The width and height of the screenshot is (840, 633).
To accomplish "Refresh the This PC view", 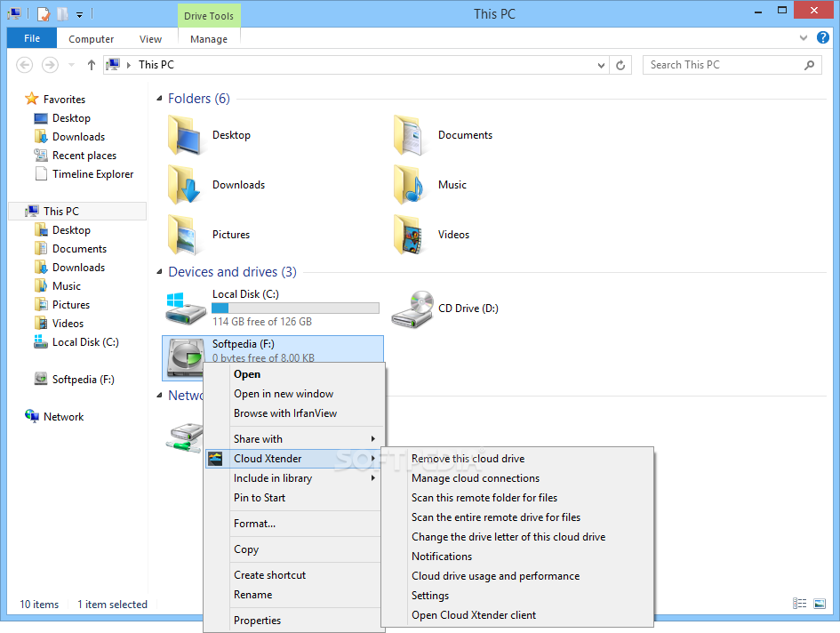I will [620, 65].
